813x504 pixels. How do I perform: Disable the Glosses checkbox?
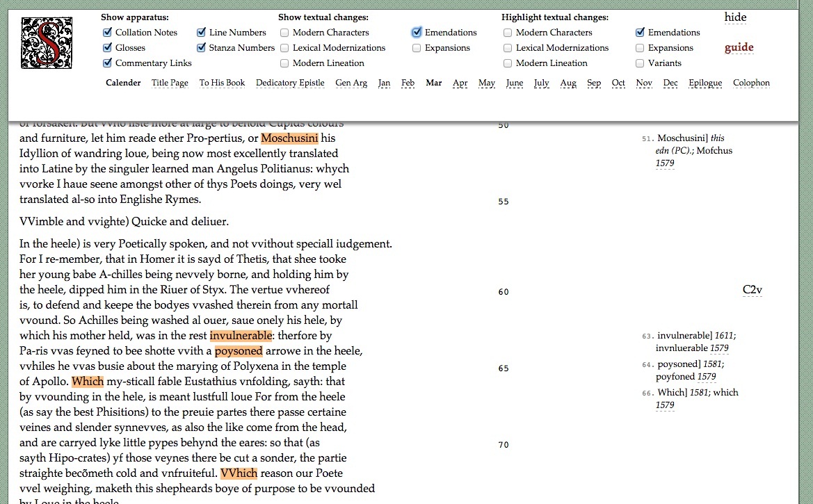107,48
